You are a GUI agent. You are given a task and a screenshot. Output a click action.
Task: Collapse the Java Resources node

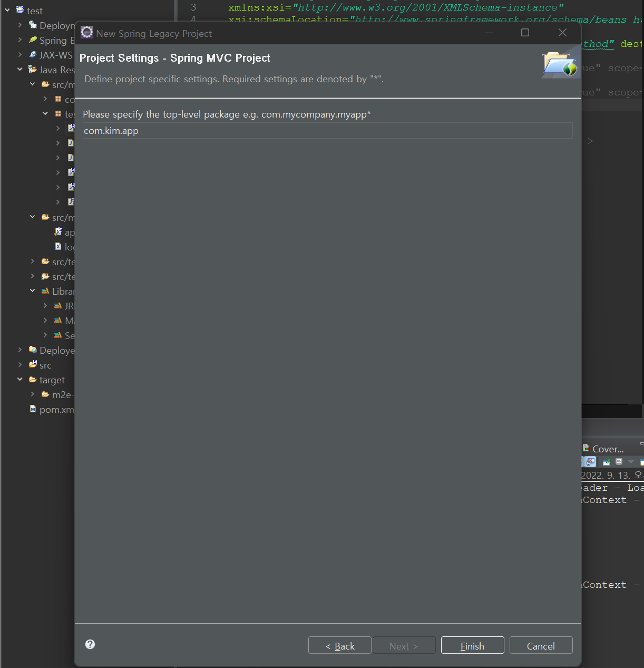(x=20, y=69)
